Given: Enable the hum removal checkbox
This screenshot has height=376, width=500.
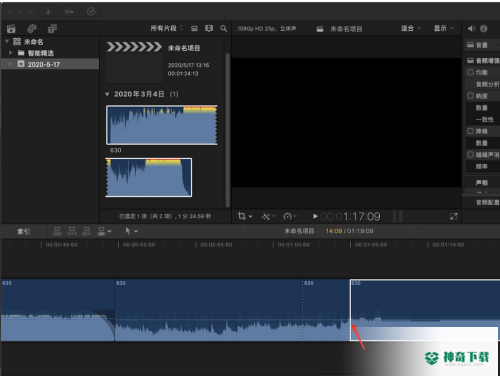Looking at the screenshot, I should click(x=470, y=155).
